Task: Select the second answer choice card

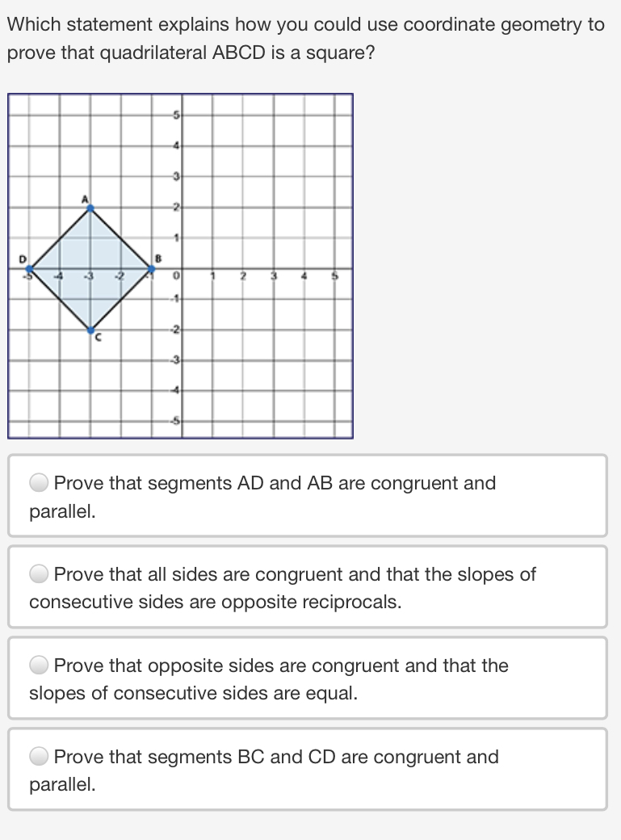Action: click(x=307, y=586)
